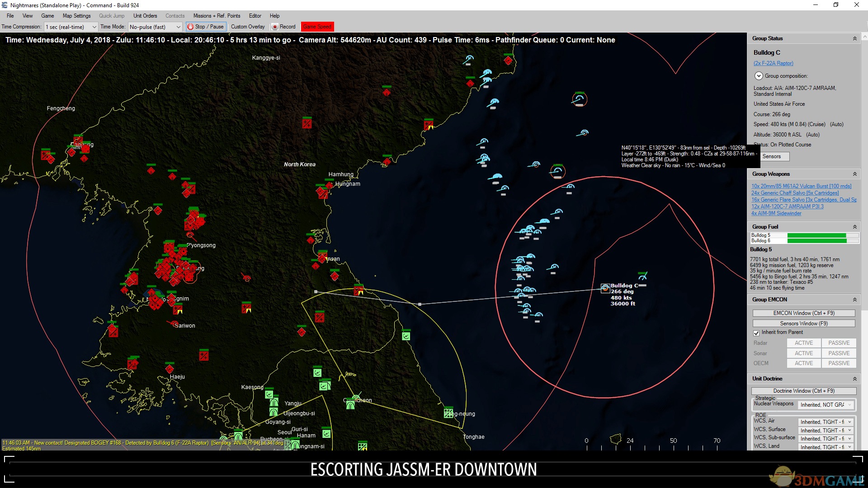The height and width of the screenshot is (488, 868).
Task: Select the red facility icon south of Kanggye-si
Action: 307,122
